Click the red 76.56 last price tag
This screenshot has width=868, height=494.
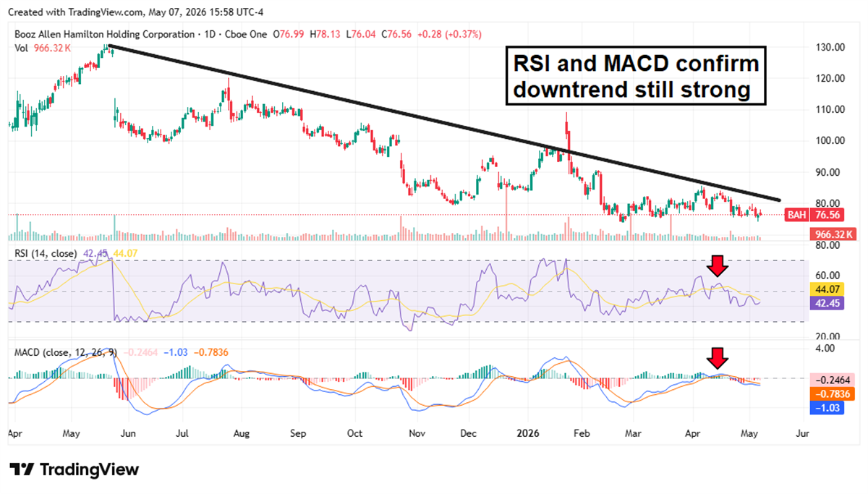tap(828, 215)
